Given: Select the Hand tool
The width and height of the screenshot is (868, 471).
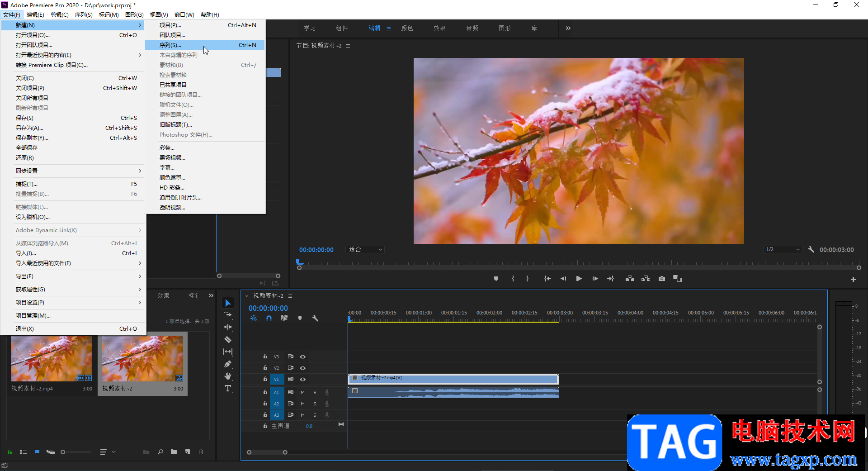Looking at the screenshot, I should (228, 376).
